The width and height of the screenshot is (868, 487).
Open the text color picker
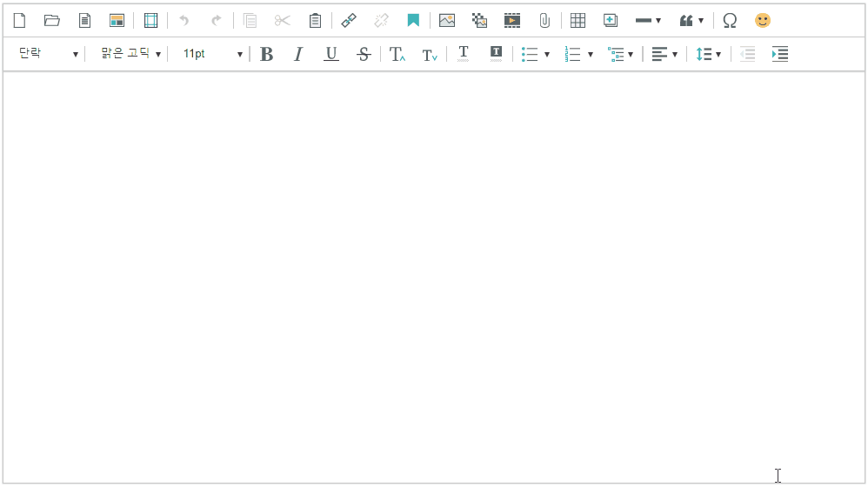pos(463,54)
